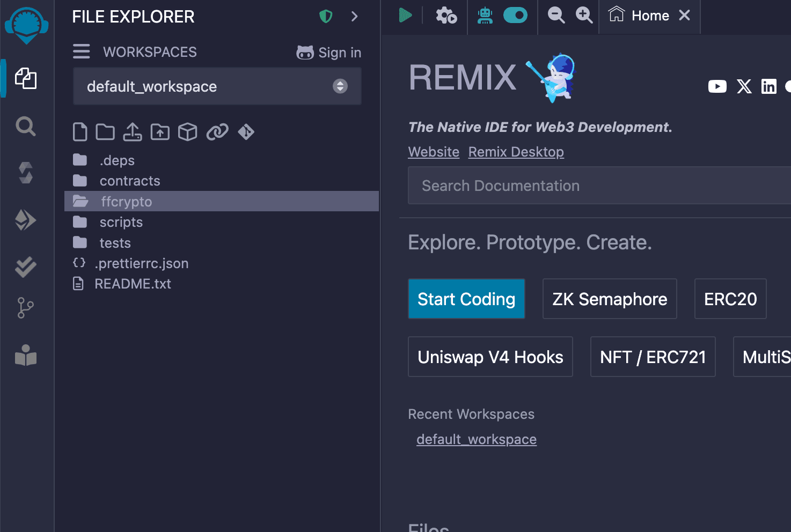Open the Workspaces hamburger menu

(82, 51)
